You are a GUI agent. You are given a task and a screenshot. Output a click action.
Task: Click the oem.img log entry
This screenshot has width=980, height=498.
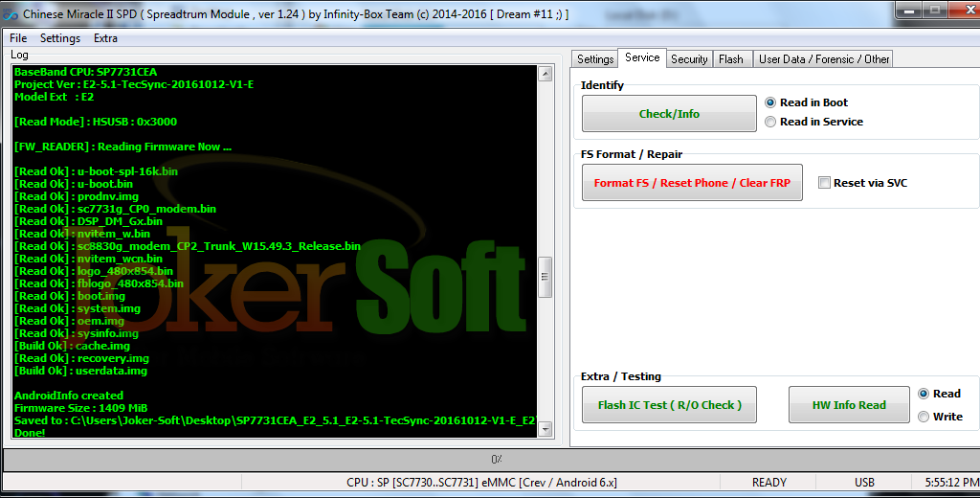point(69,321)
